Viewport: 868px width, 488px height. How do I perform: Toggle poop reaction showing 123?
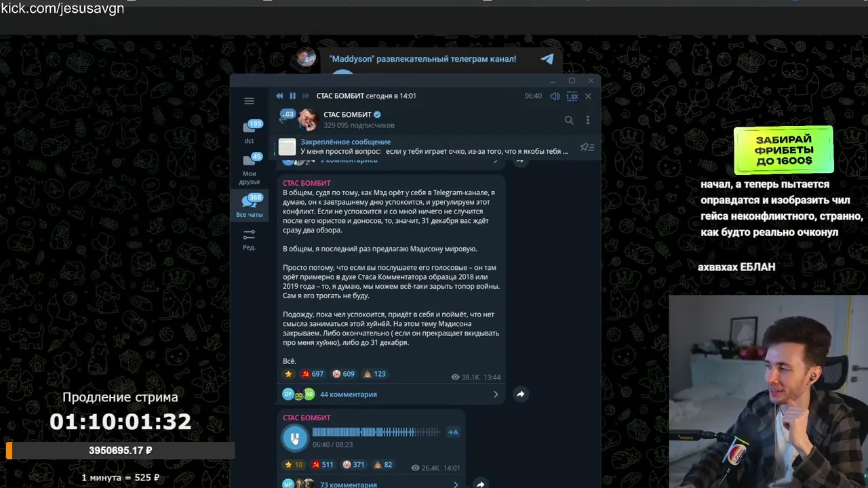tap(375, 374)
